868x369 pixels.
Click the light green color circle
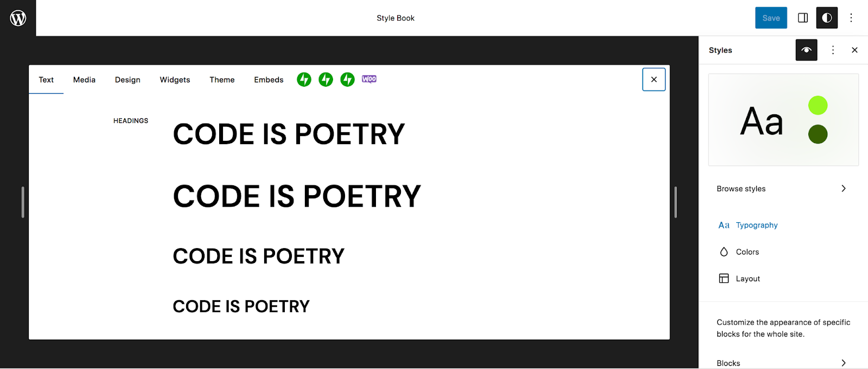pyautogui.click(x=818, y=105)
